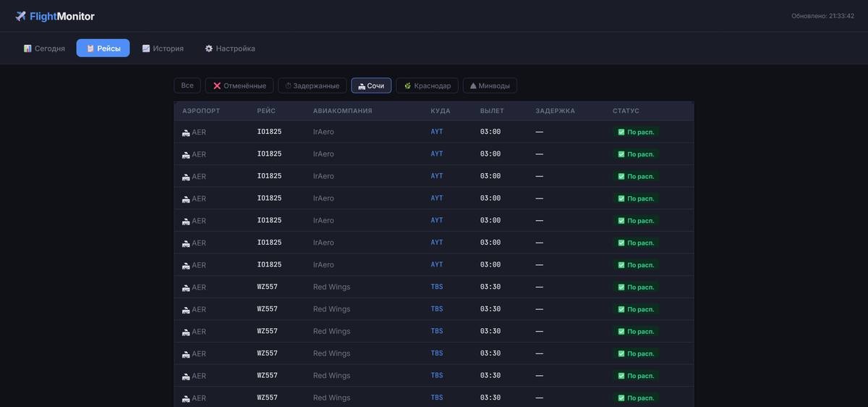
Task: Click the АЭРОПОРТ column header
Action: click(x=201, y=111)
